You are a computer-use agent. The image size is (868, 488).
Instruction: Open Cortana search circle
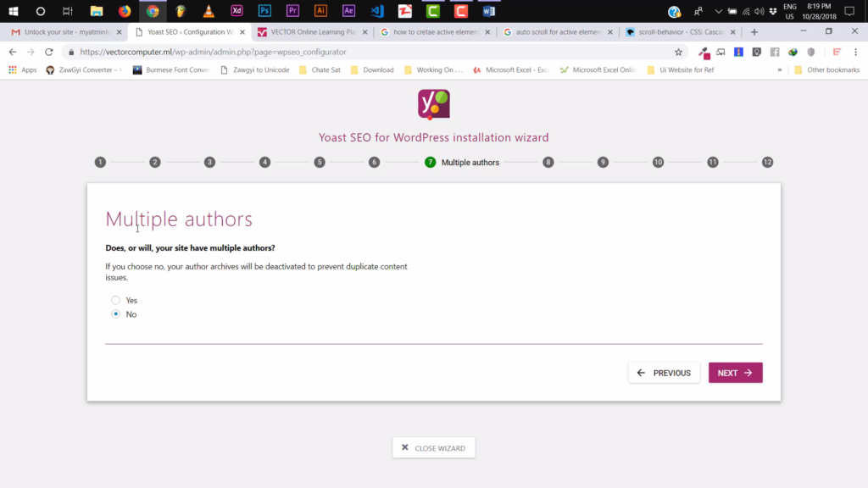click(41, 11)
